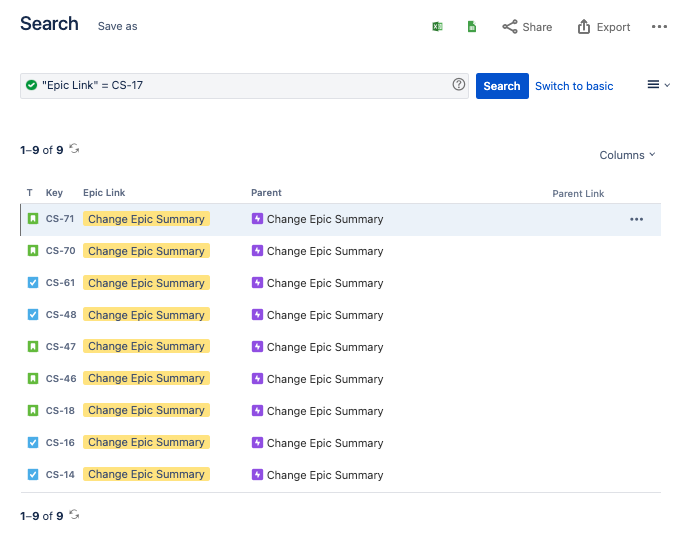
Task: Open the list view layout dropdown
Action: [658, 85]
